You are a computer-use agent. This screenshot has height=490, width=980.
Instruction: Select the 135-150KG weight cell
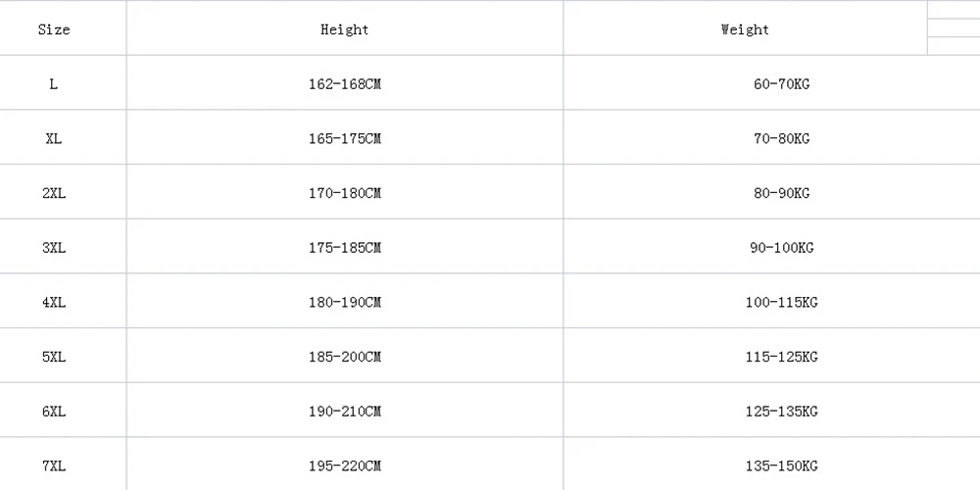coord(781,465)
